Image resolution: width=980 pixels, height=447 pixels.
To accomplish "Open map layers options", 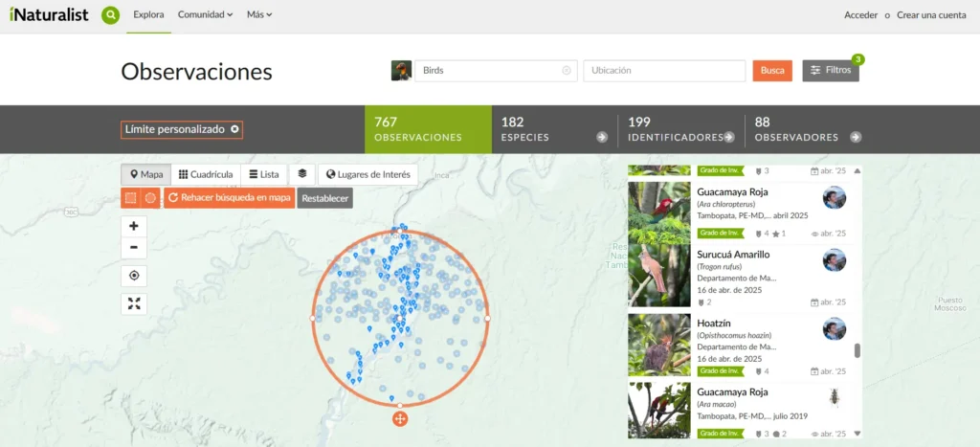I will [x=301, y=174].
